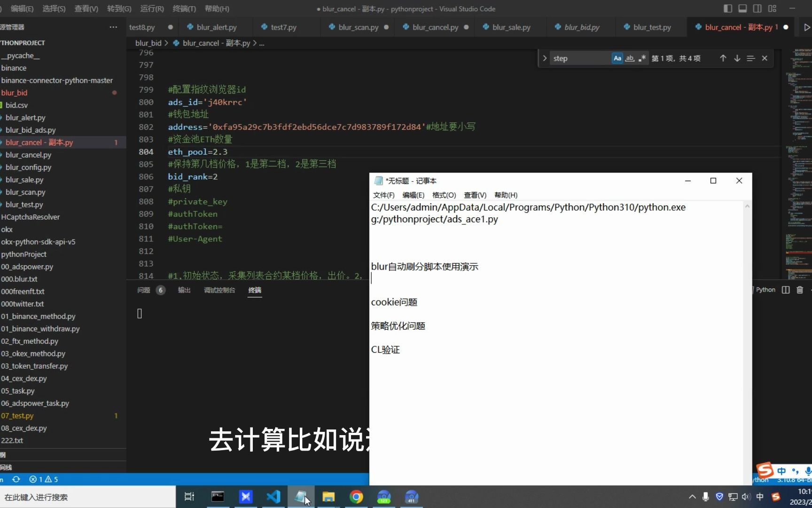Image resolution: width=812 pixels, height=508 pixels.
Task: Click the microphone icon in system tray
Action: (x=705, y=497)
